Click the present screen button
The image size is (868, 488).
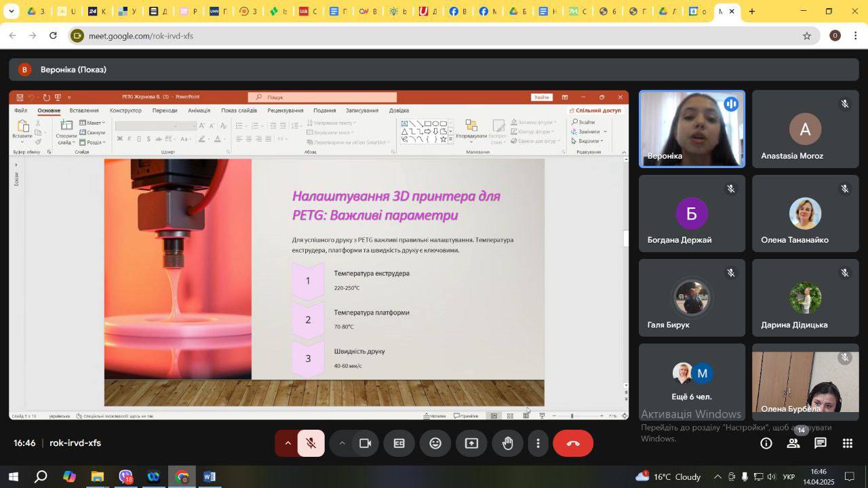pos(471,443)
